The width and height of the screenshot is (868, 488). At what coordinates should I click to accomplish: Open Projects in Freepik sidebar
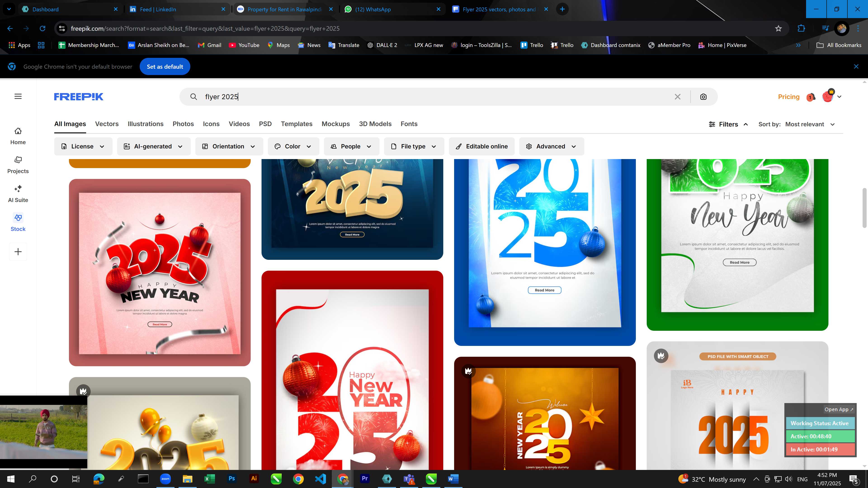pos(18,165)
